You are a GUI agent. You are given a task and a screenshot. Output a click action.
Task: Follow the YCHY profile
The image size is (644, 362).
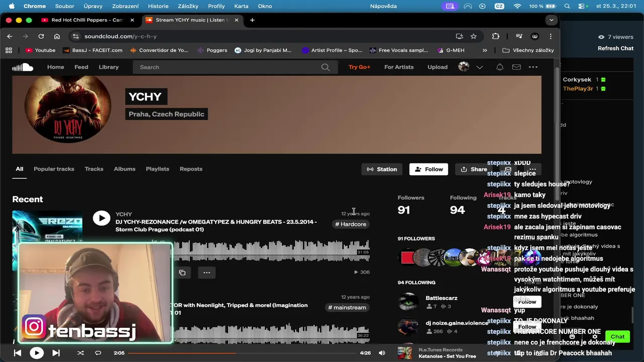click(429, 169)
